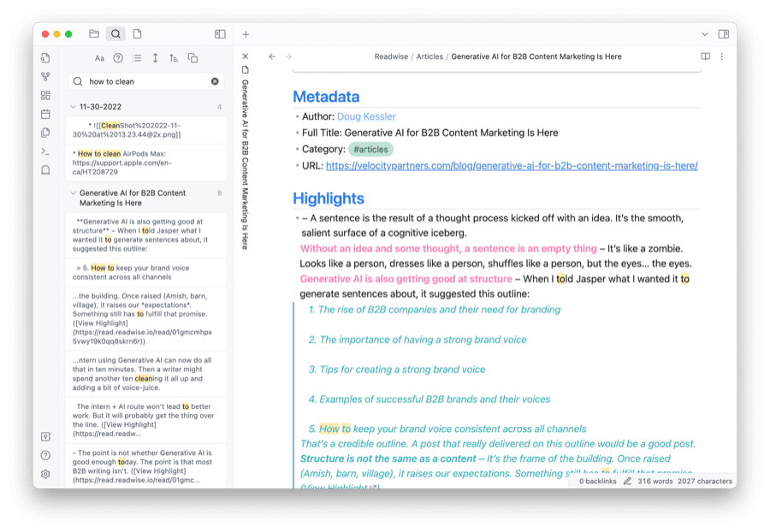Select the search magnifier tab icon

tap(115, 34)
